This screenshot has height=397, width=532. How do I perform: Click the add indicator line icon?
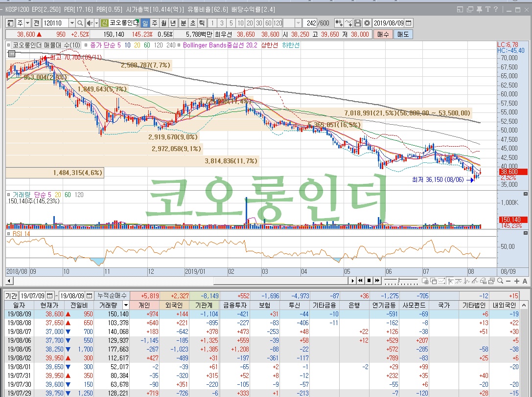pos(348,23)
